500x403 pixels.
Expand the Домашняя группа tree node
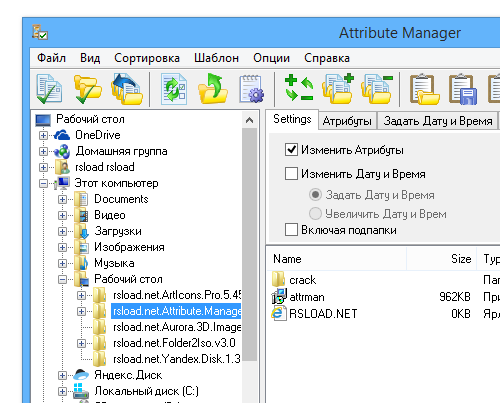(43, 151)
